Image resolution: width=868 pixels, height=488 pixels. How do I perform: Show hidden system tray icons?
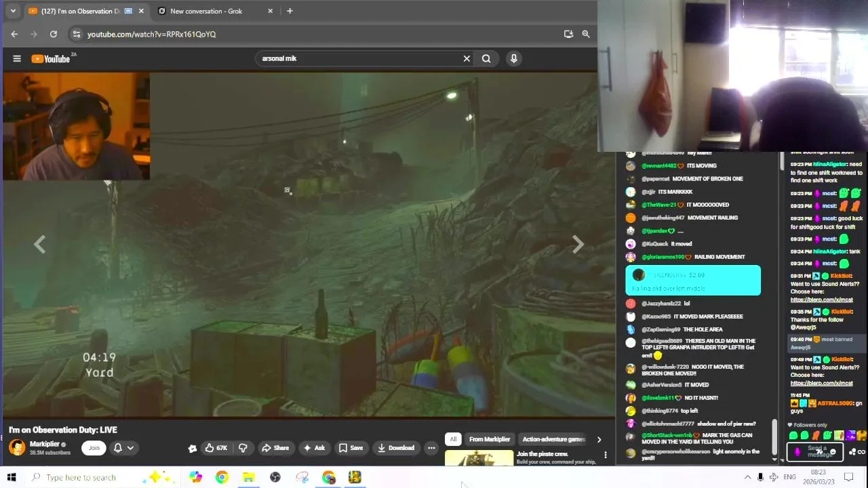[x=747, y=477]
